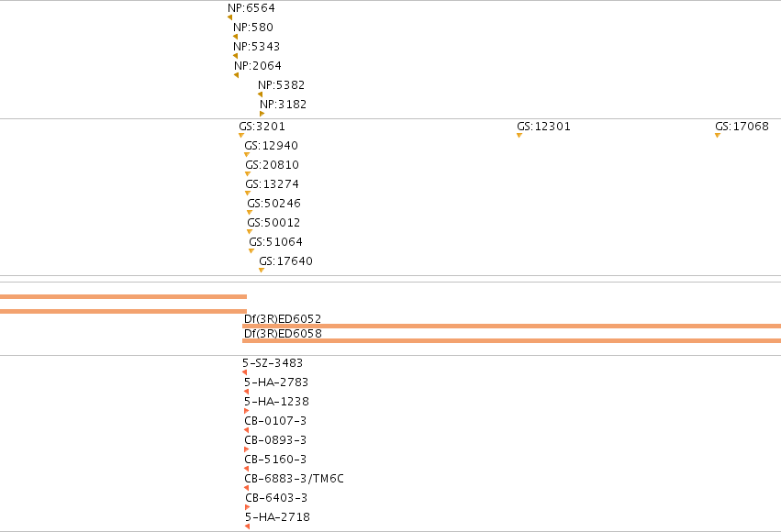Screen dimensions: 781x532
Task: Open the GS:12301 label
Action: [544, 127]
